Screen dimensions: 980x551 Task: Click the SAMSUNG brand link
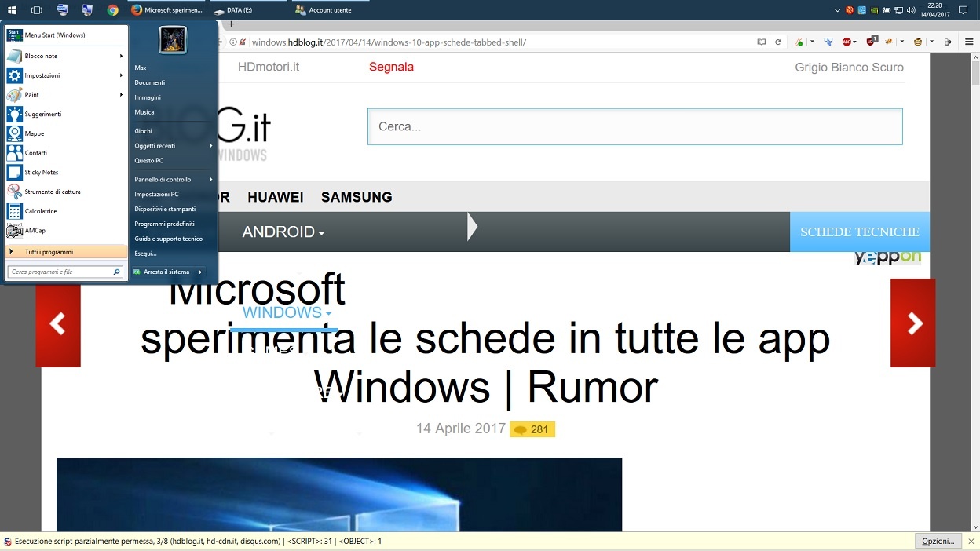357,197
